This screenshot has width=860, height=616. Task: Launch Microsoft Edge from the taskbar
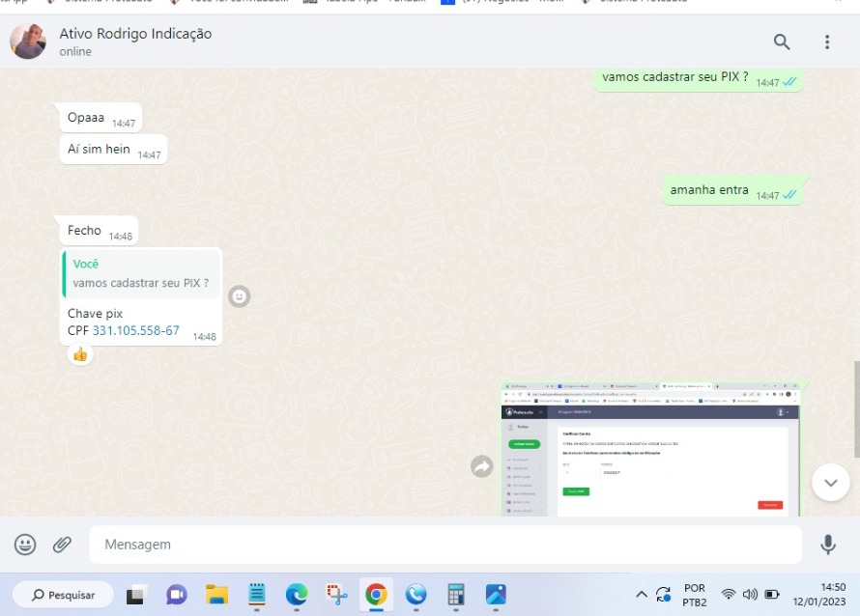[x=297, y=595]
